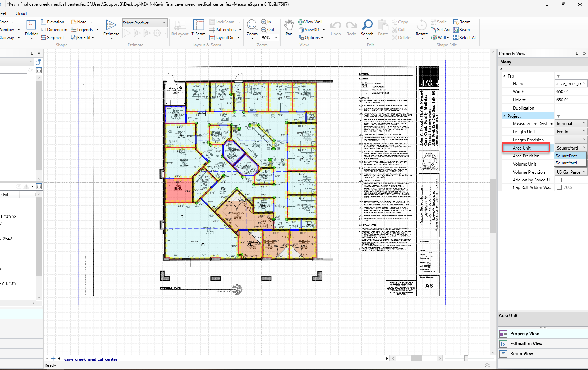
Task: Enable Add-on by Boxed Unit checkbox
Action: (x=559, y=180)
